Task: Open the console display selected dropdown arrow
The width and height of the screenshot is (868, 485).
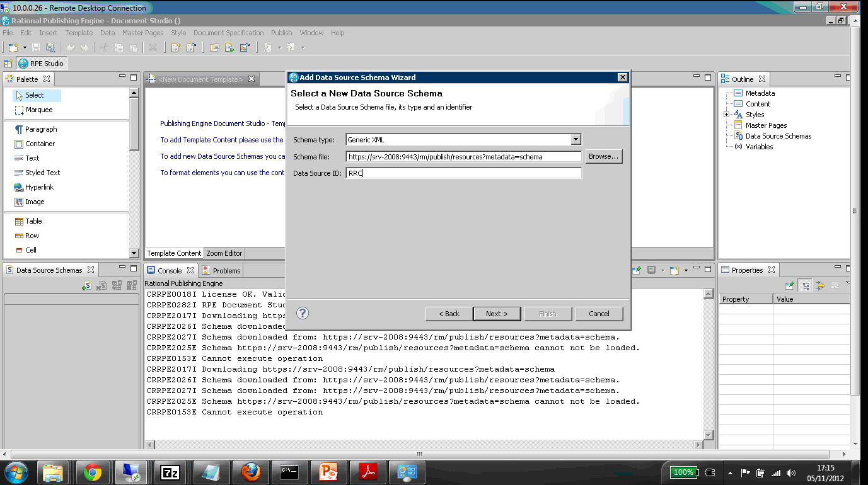Action: (663, 270)
